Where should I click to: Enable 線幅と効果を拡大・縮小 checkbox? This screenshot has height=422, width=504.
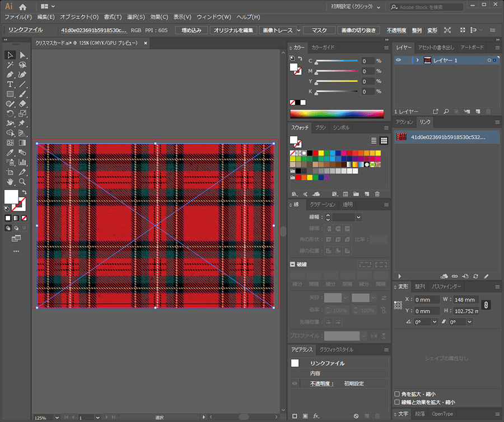pyautogui.click(x=398, y=402)
